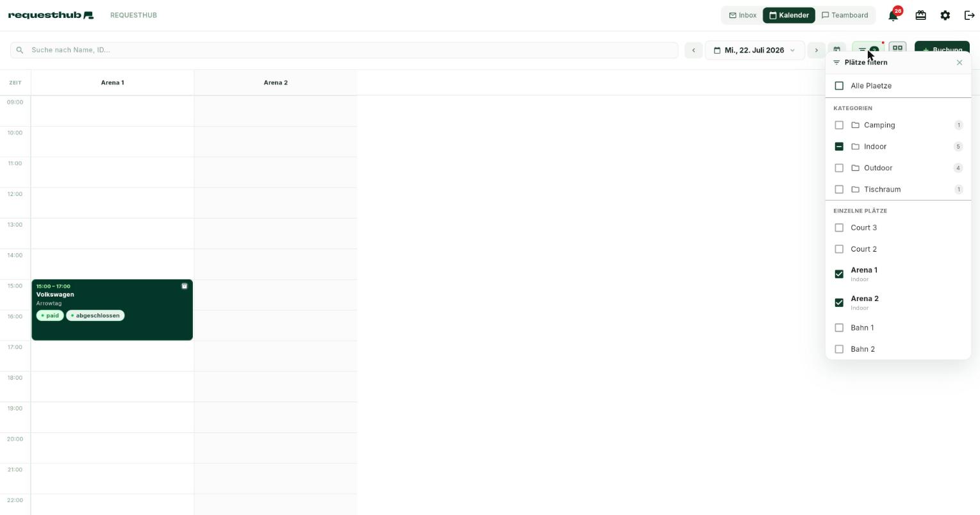Close the Plätze filtern panel

coord(959,63)
